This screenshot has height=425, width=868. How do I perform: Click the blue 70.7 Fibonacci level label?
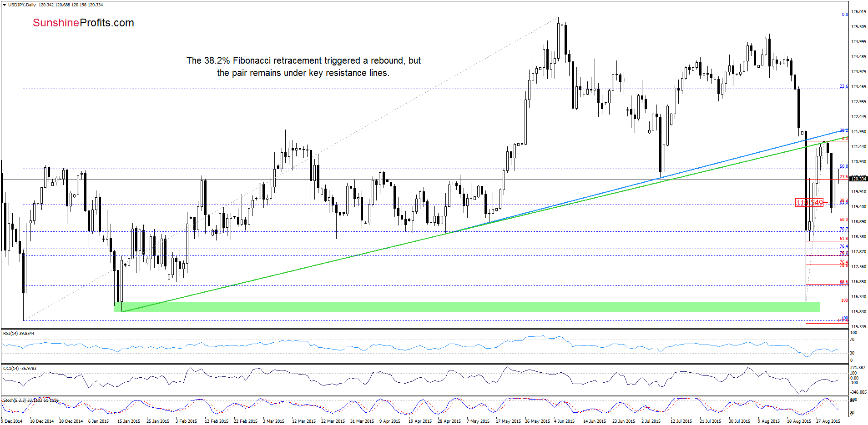pyautogui.click(x=844, y=229)
